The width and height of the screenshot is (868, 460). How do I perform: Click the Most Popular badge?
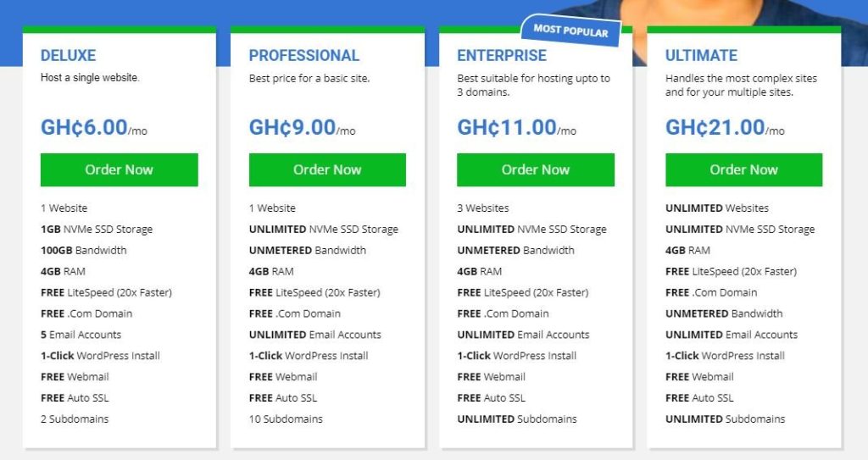point(570,30)
